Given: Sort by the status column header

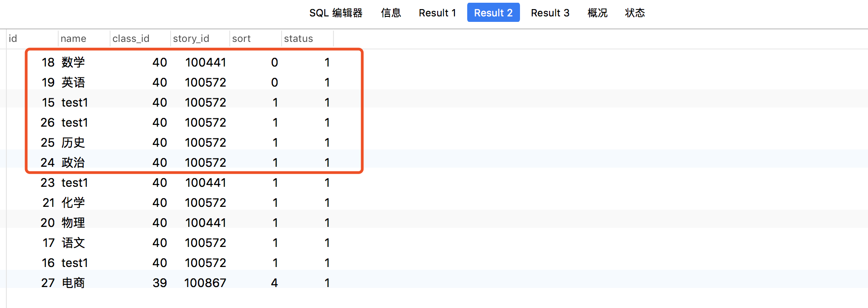Looking at the screenshot, I should tap(298, 39).
